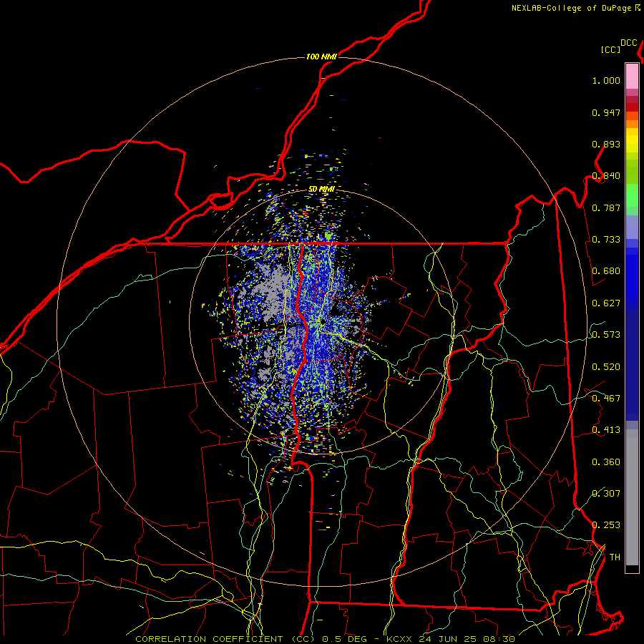Click the 0.573 color scale value
Screen dimensions: 644x644
click(606, 335)
